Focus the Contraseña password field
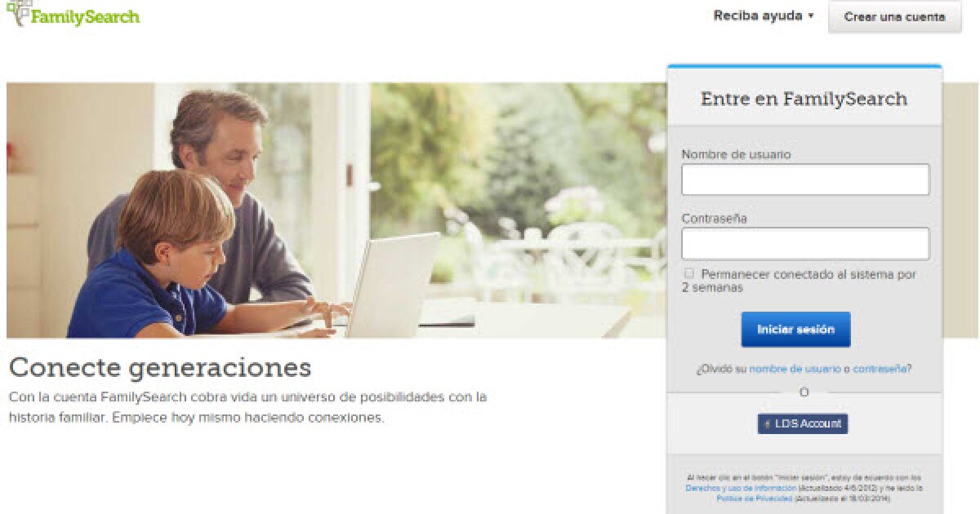Image resolution: width=980 pixels, height=514 pixels. [805, 243]
